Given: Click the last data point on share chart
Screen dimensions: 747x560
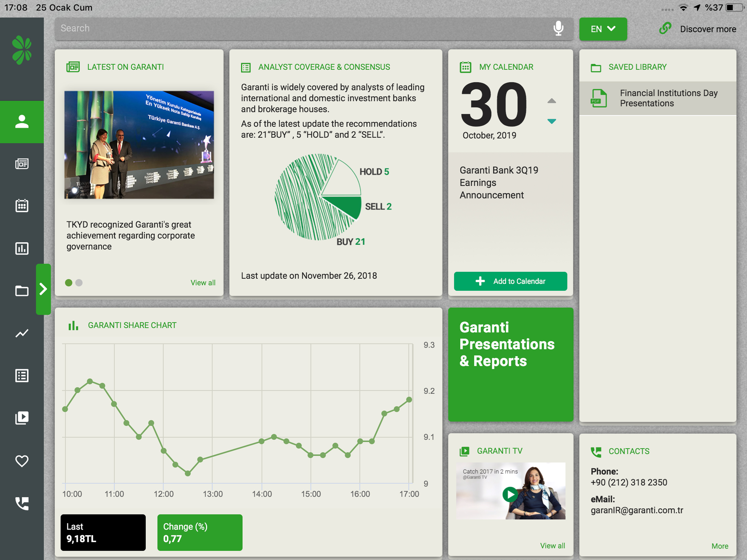Looking at the screenshot, I should (x=409, y=399).
